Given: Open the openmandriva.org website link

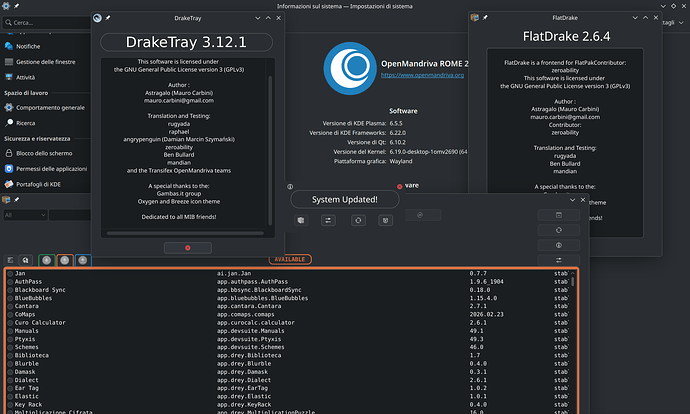Looking at the screenshot, I should coord(423,75).
